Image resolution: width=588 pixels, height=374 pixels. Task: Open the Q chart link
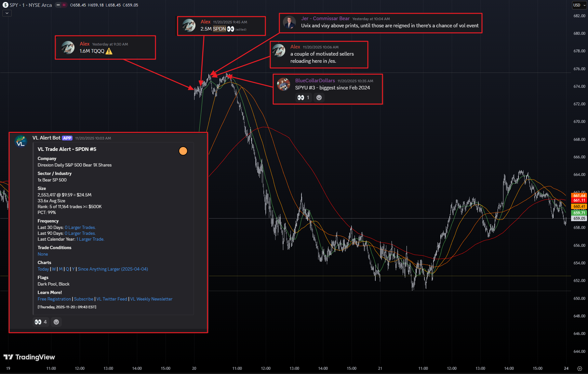(67, 269)
